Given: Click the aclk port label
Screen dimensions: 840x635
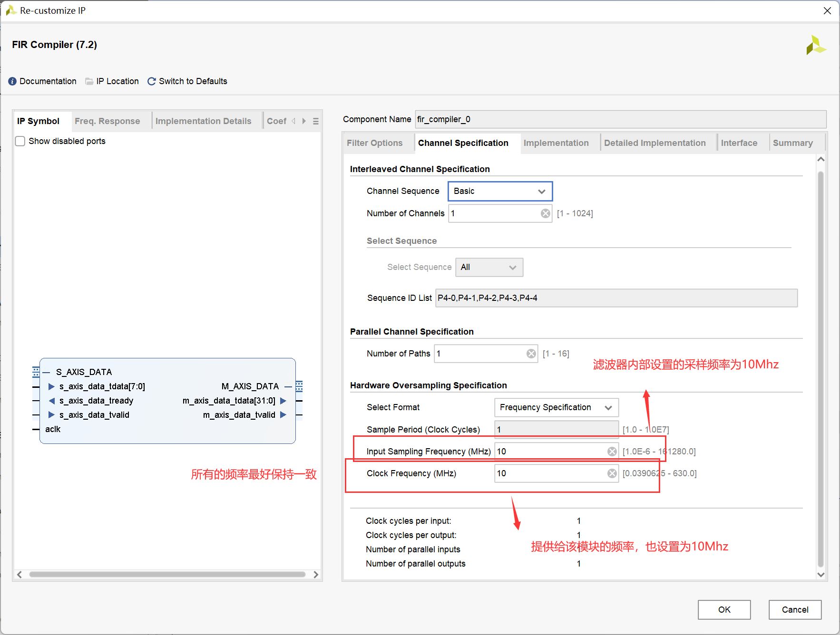Looking at the screenshot, I should (x=53, y=429).
